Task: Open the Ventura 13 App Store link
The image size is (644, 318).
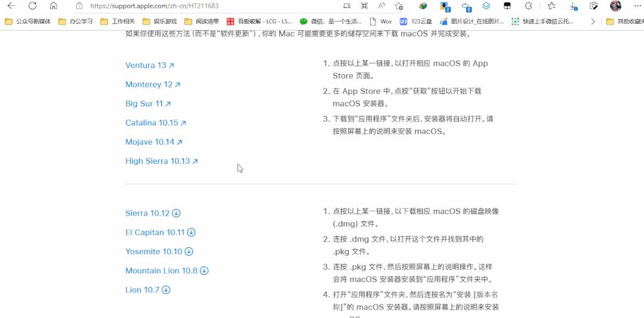Action: coord(149,65)
